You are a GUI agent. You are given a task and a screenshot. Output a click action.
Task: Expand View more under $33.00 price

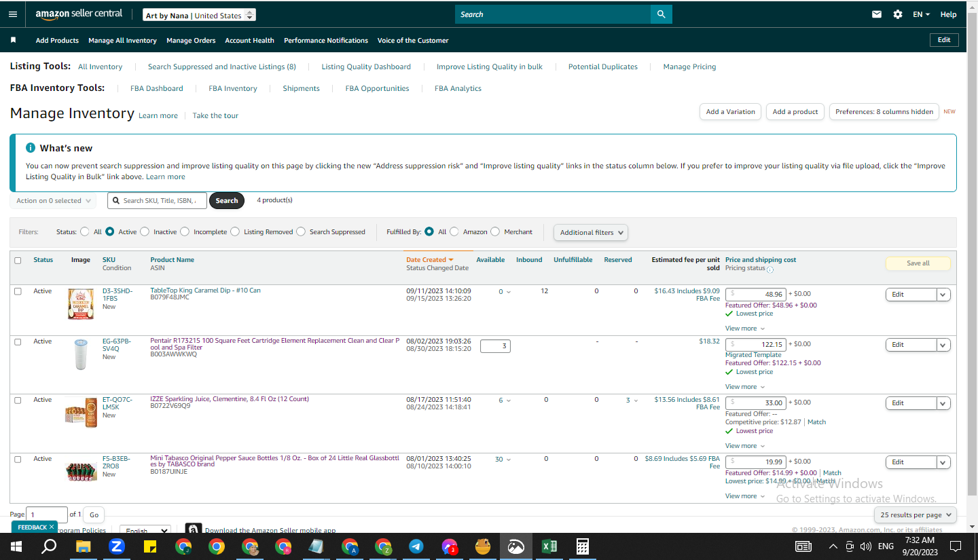click(x=744, y=446)
